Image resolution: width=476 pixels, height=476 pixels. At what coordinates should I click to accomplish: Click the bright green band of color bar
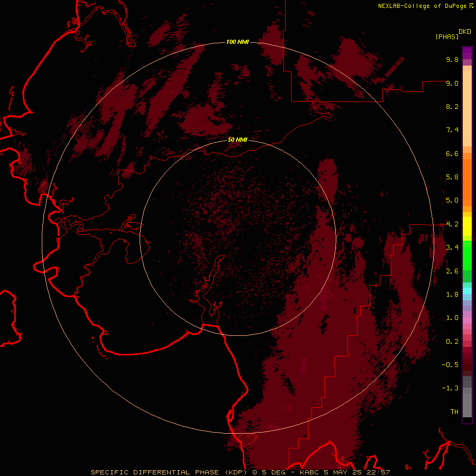pyautogui.click(x=467, y=255)
